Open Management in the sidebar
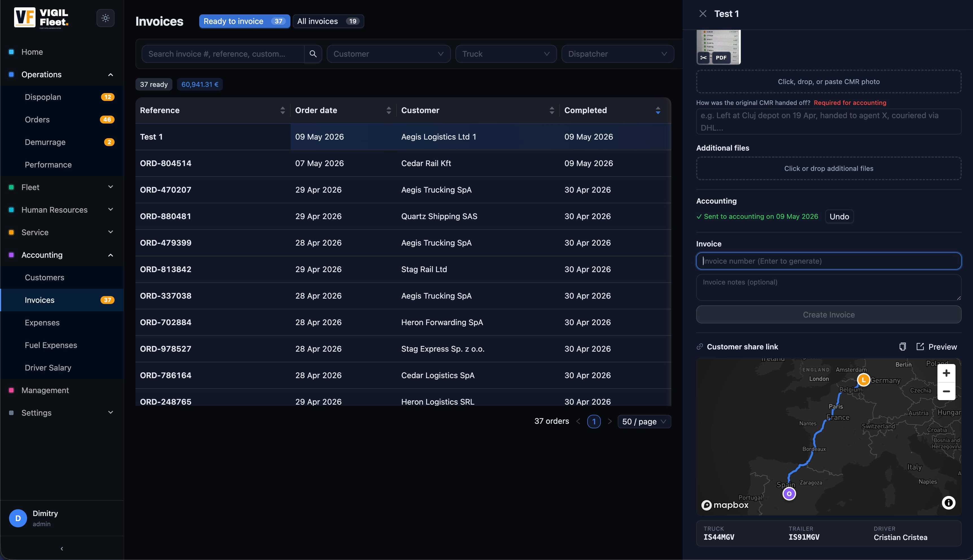The image size is (973, 560). 62,390
